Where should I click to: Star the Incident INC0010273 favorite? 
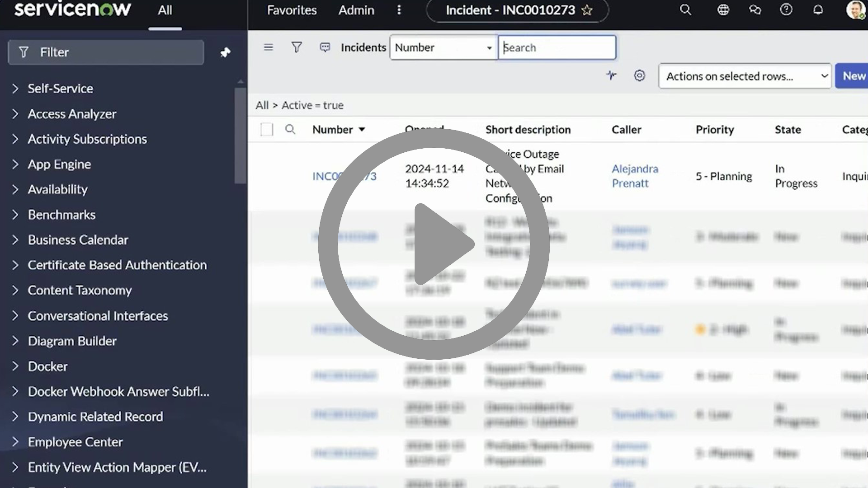point(586,10)
